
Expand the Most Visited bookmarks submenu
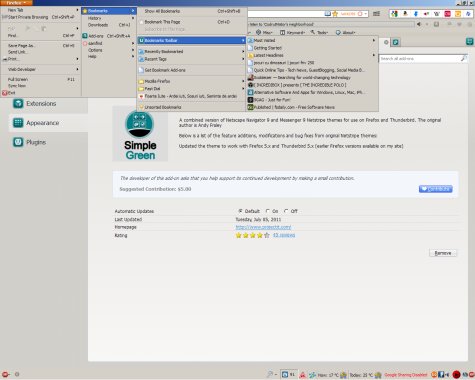(x=312, y=40)
